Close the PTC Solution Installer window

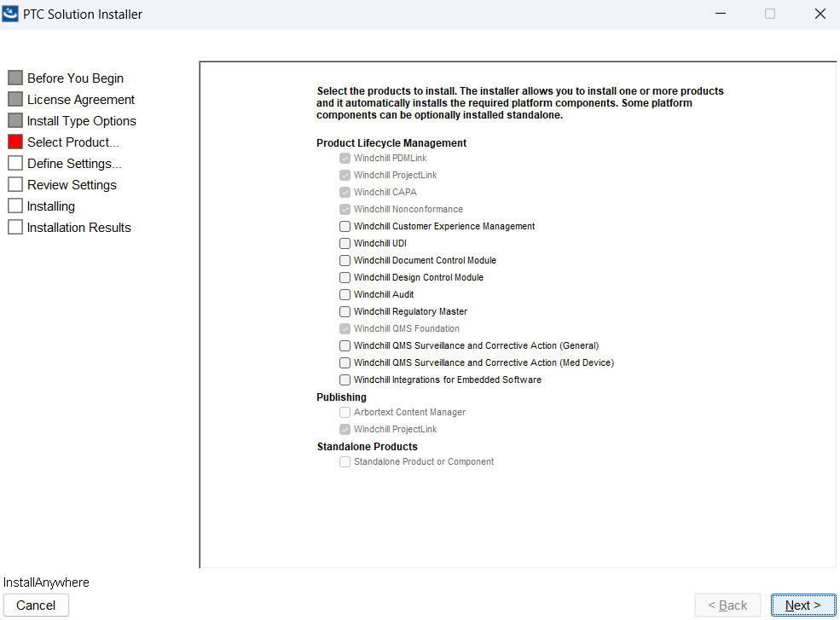pos(820,14)
